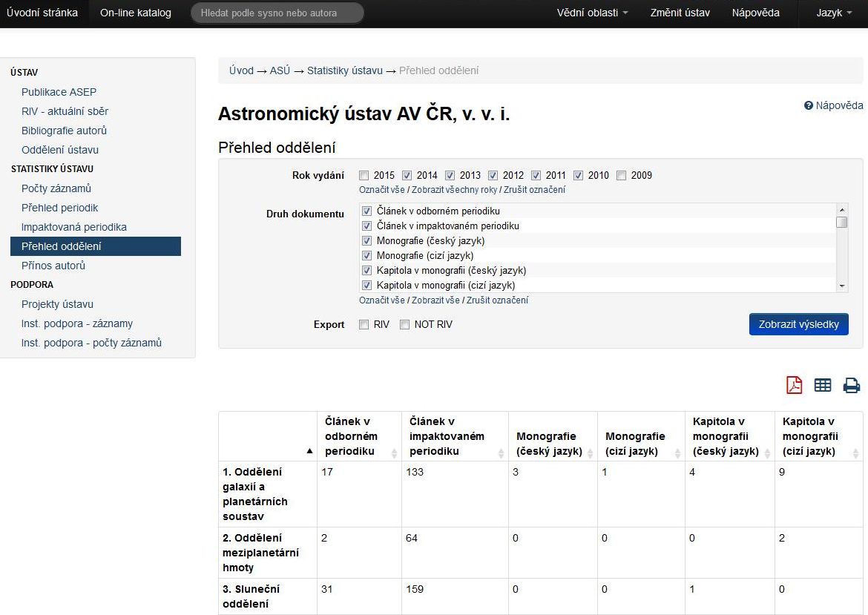Go to Statistiky ústavu breadcrumb link
This screenshot has height=615, width=868.
[x=345, y=71]
